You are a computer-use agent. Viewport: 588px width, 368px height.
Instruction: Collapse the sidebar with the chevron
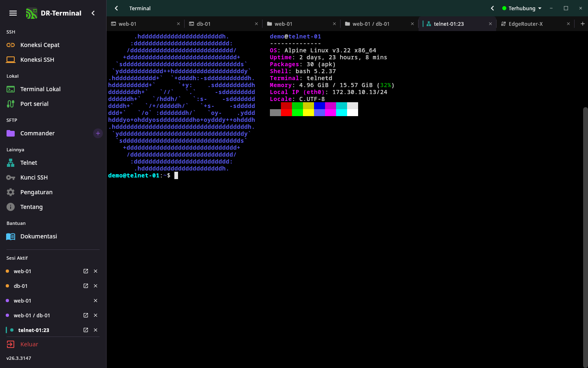click(x=93, y=13)
